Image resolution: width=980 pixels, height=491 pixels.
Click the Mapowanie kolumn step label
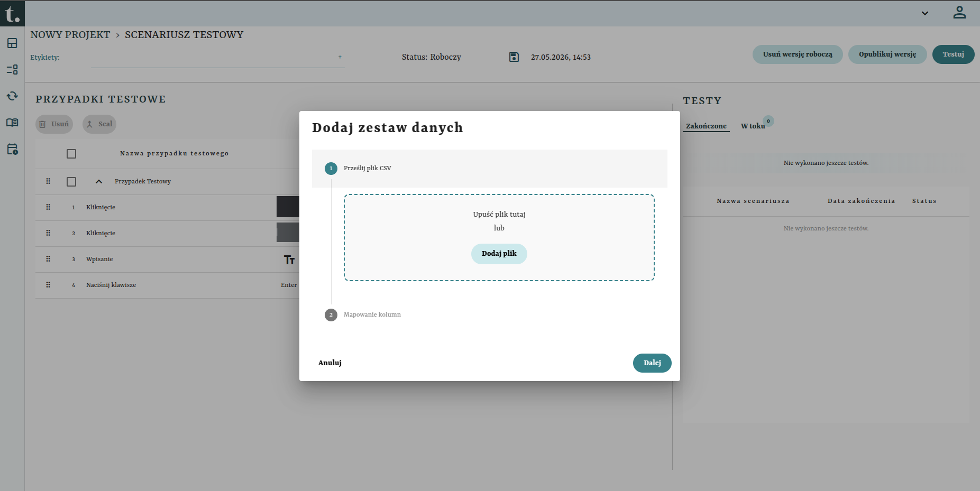pyautogui.click(x=372, y=314)
